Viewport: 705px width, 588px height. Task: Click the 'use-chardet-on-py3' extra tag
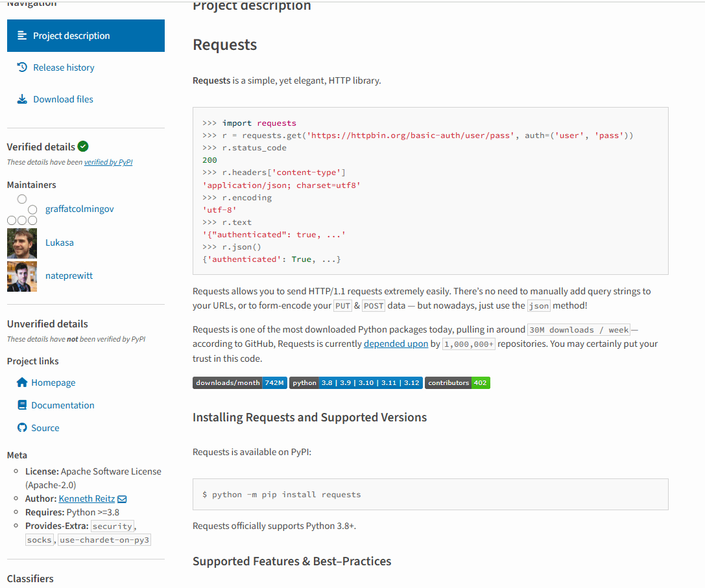[104, 540]
